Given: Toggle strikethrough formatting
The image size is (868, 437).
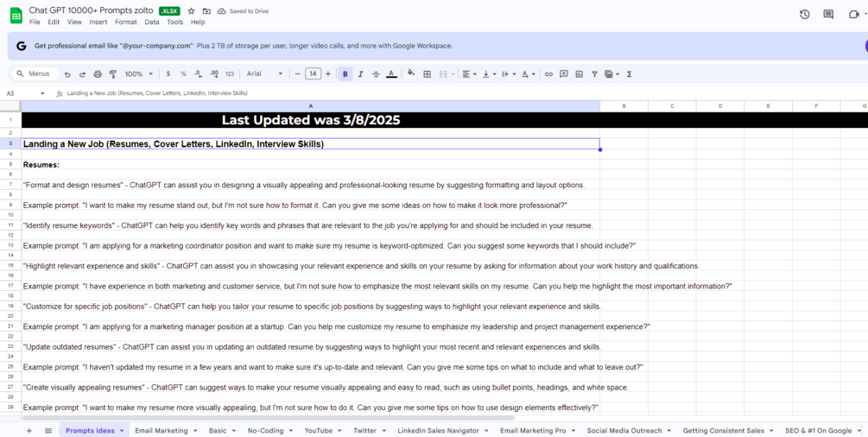Looking at the screenshot, I should click(376, 73).
